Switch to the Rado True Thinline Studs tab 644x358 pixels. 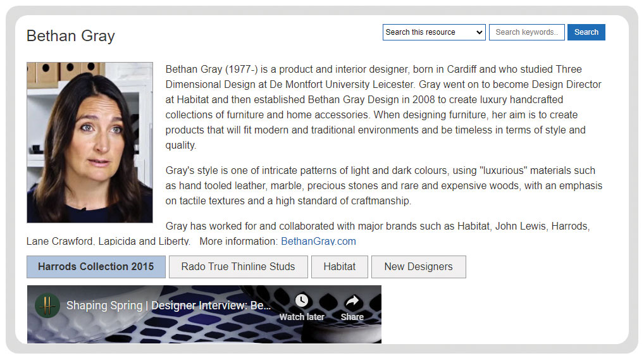coord(238,267)
